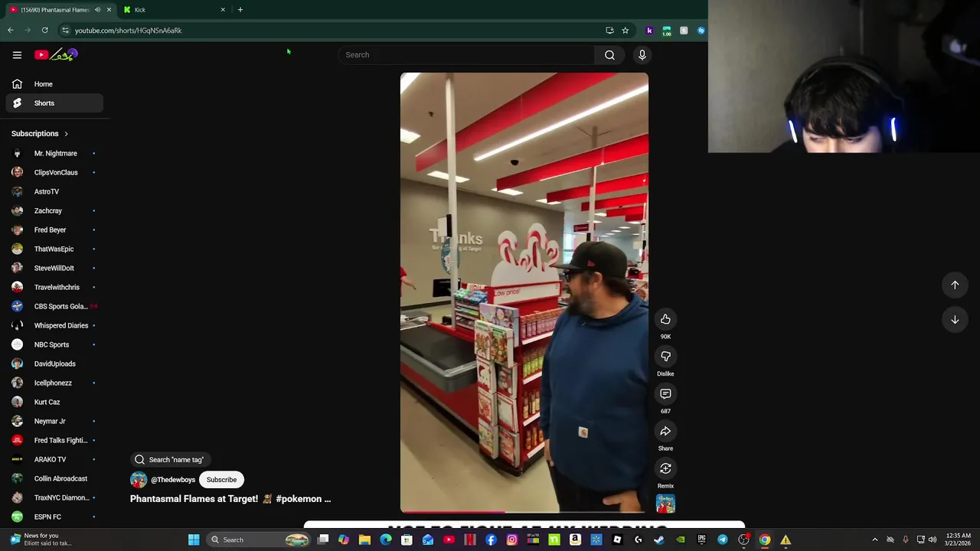Click the install app icon in address bar
The image size is (980, 551).
pyautogui.click(x=609, y=31)
